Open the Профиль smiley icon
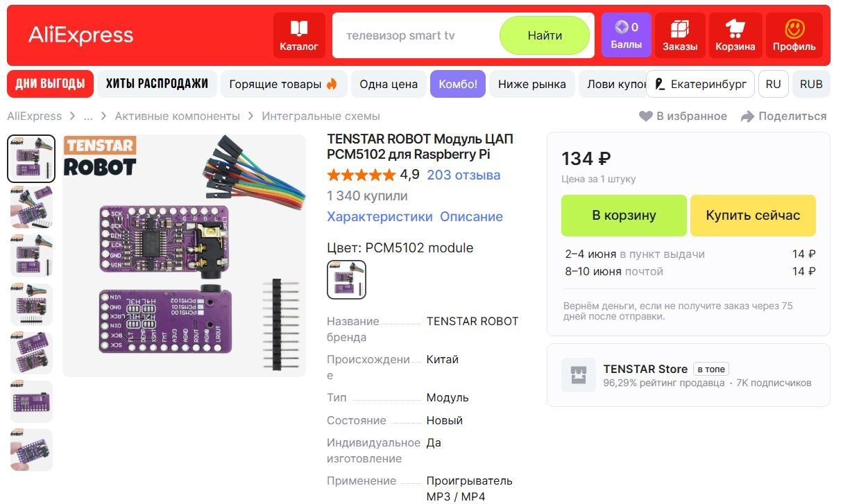Viewport: 843px width, 504px height. (x=794, y=28)
